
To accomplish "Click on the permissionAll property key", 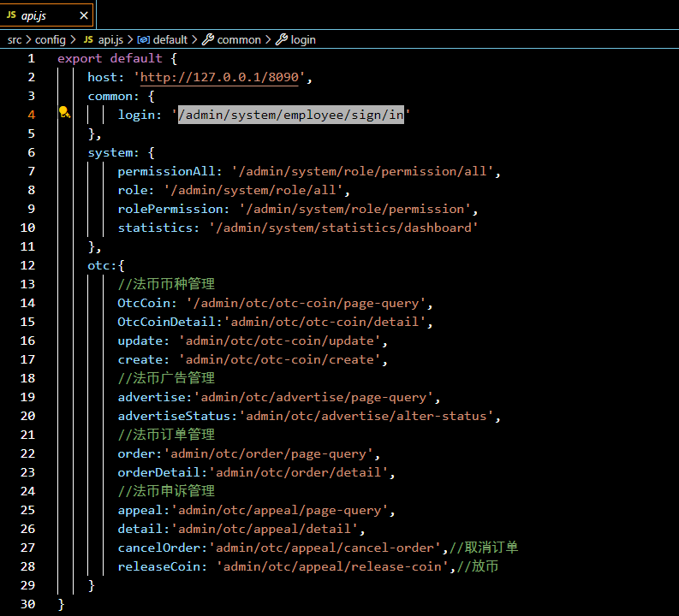I will [166, 171].
